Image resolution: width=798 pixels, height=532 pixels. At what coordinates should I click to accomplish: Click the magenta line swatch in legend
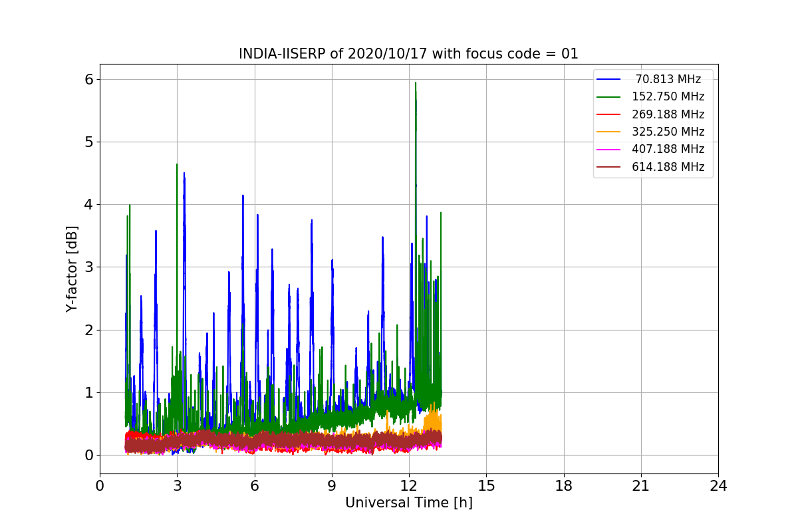(608, 150)
